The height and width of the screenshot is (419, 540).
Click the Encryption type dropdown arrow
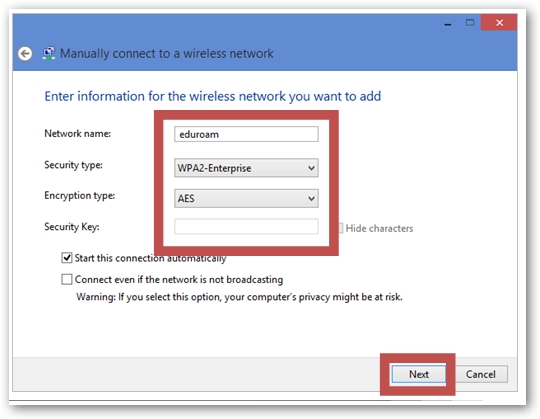[x=311, y=198]
